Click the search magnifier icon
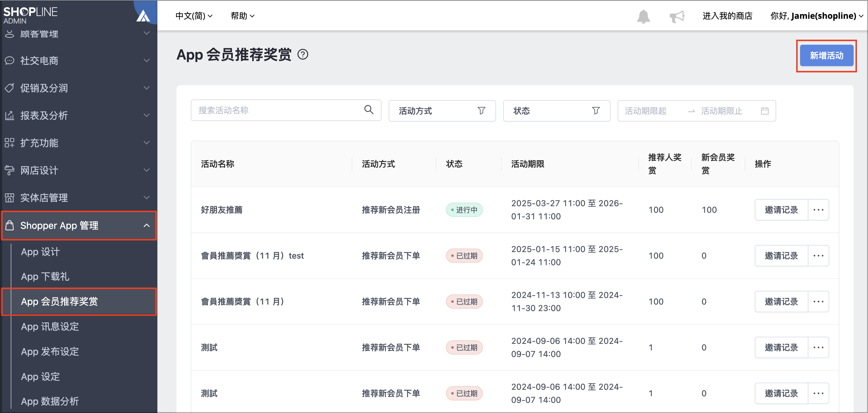Screen dimensions: 868x413 369,110
